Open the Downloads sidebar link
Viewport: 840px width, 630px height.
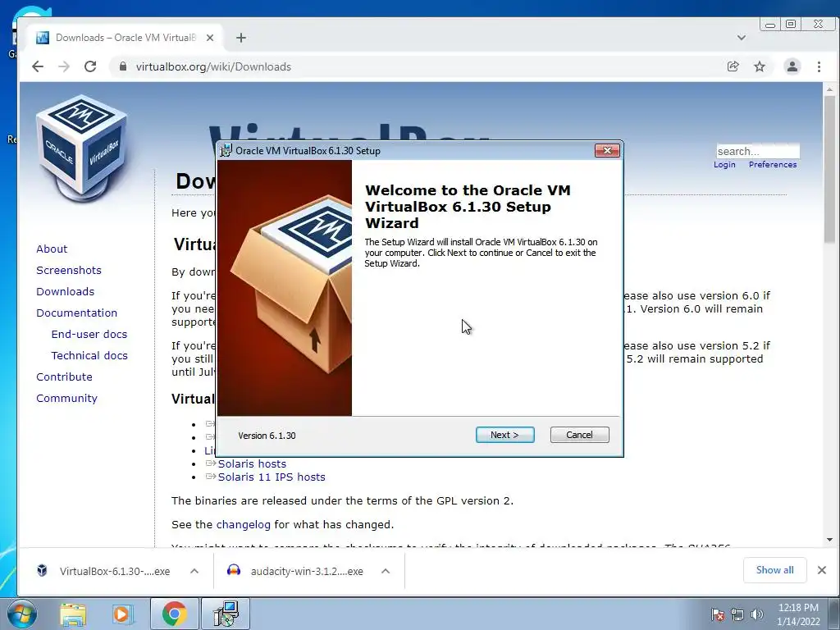point(66,292)
